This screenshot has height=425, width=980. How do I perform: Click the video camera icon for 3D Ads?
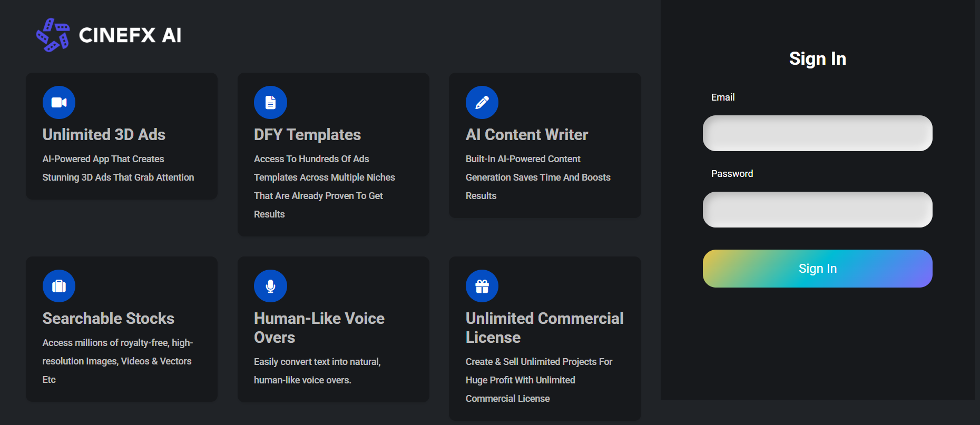pyautogui.click(x=59, y=102)
